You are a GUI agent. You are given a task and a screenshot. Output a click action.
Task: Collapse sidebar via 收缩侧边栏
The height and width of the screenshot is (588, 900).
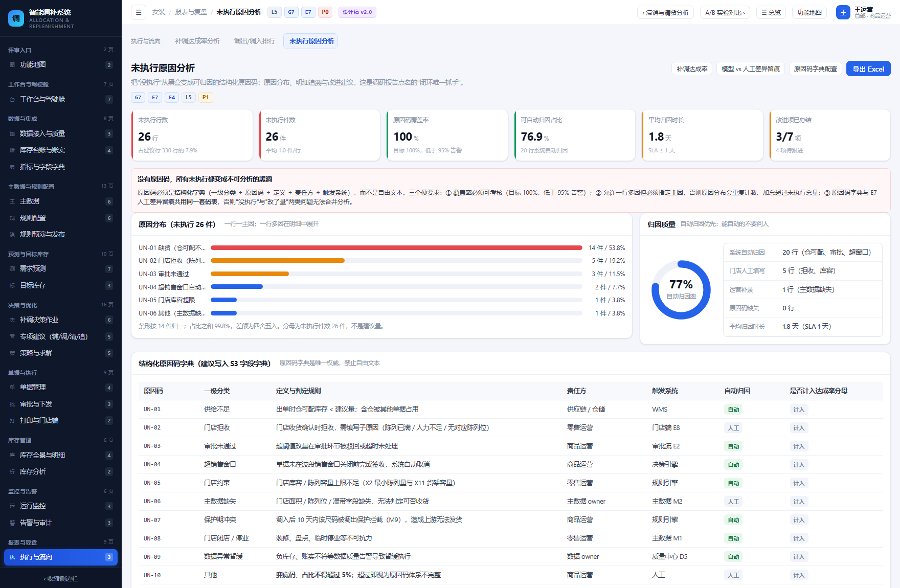coord(61,579)
